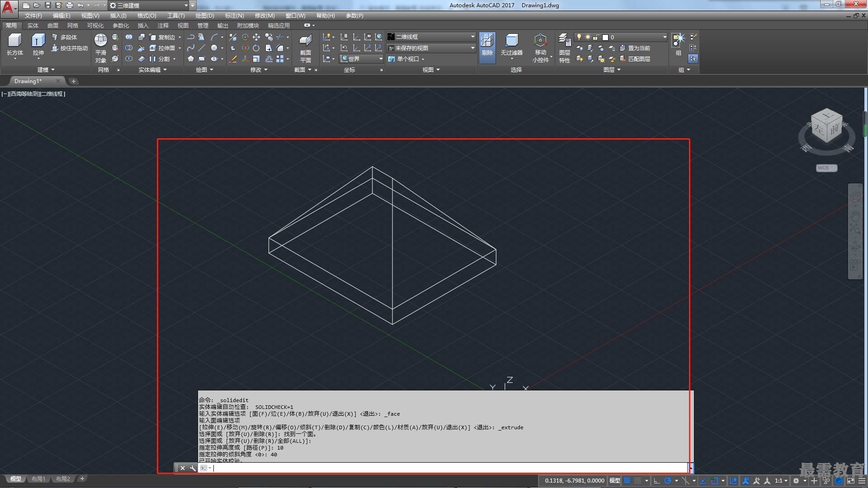Open the annotation scale 1:1 dropdown
This screenshot has height=488, width=868.
781,481
